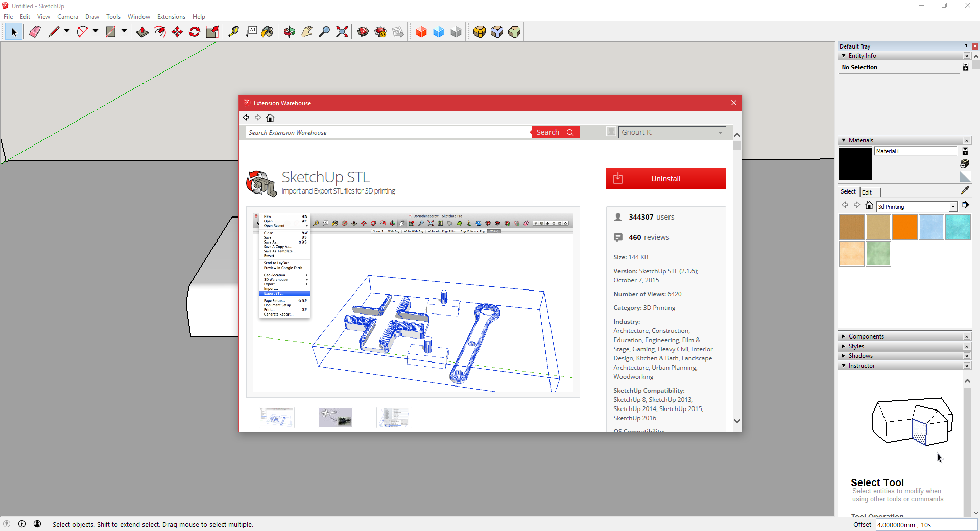Viewport: 980px width, 531px height.
Task: Select the Eraser tool
Action: click(35, 32)
